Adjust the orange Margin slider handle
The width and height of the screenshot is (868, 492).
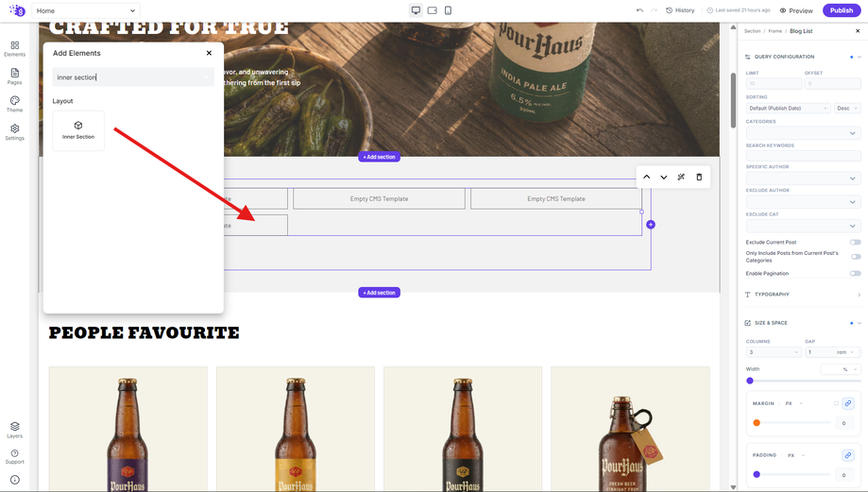click(x=757, y=423)
